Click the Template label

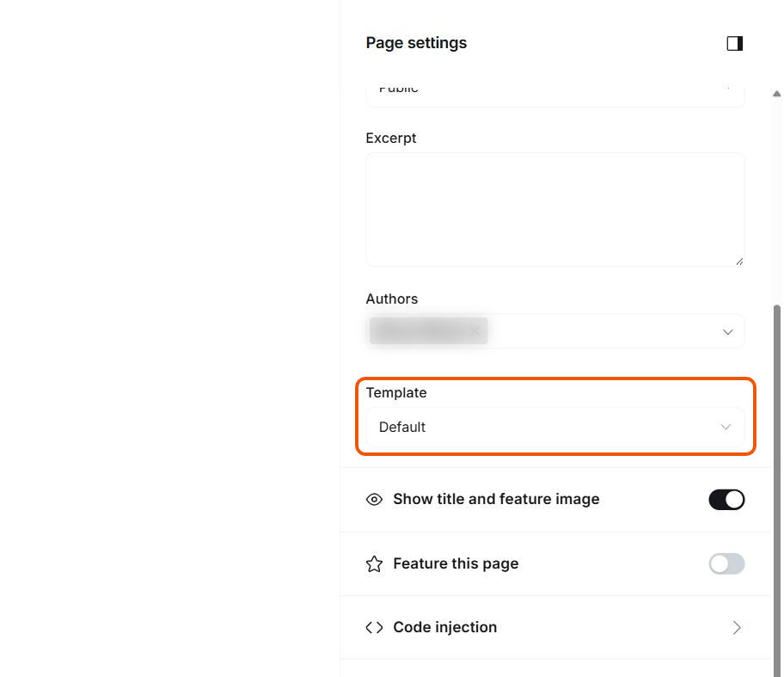(396, 393)
